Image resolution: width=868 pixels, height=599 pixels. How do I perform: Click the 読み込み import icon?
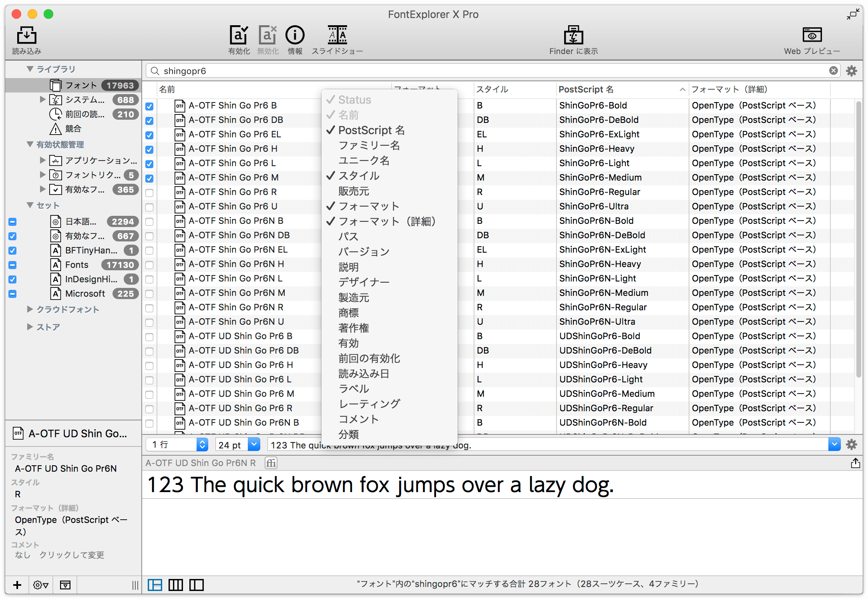click(x=26, y=35)
